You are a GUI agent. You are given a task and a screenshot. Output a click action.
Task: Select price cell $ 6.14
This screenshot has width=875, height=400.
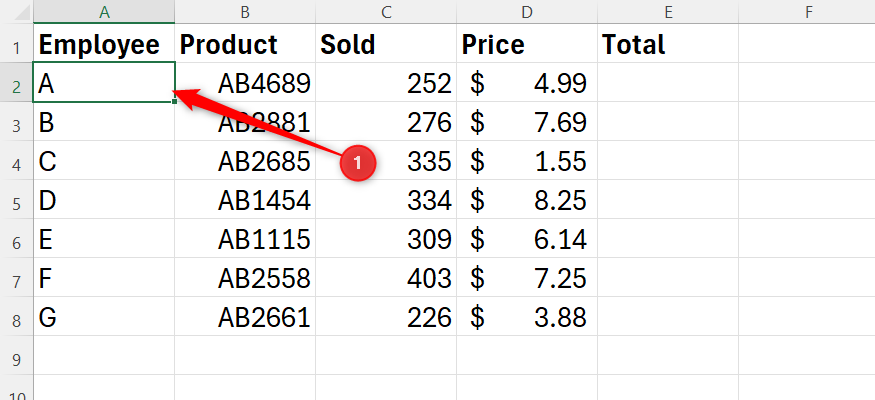(527, 239)
